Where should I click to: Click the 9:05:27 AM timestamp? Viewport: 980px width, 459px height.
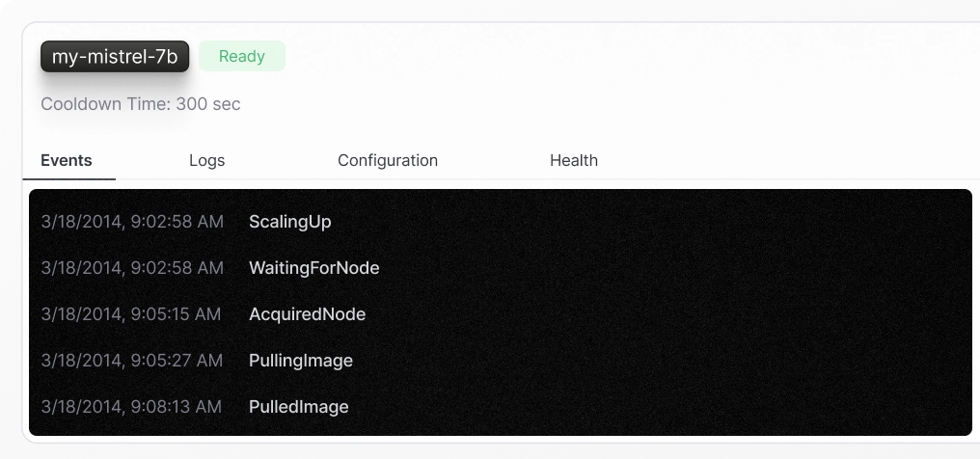[131, 361]
